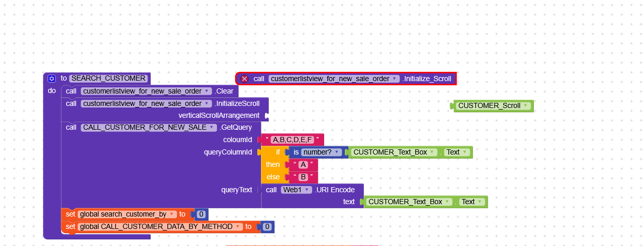
Task: Open the CALL_CUSTOMER_FOR_NEW_SALE component dropdown
Action: pos(149,127)
